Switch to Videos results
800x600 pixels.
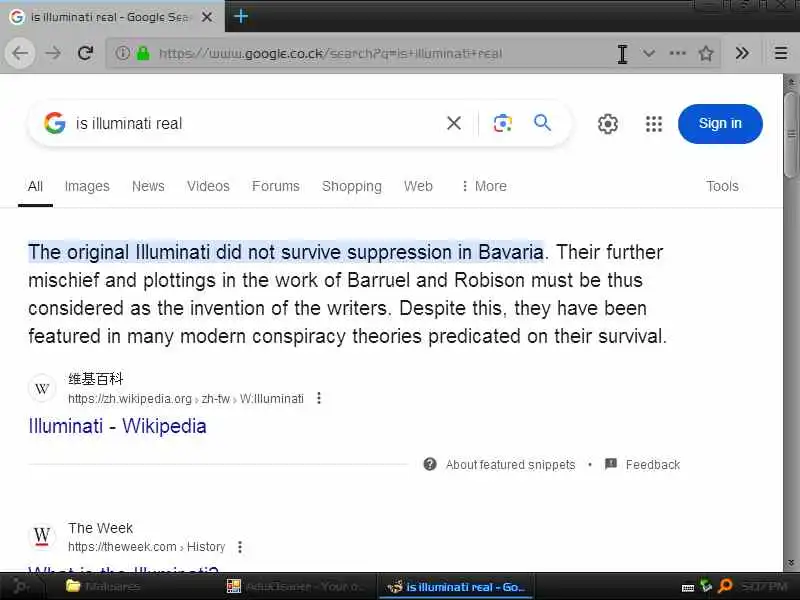click(x=208, y=186)
